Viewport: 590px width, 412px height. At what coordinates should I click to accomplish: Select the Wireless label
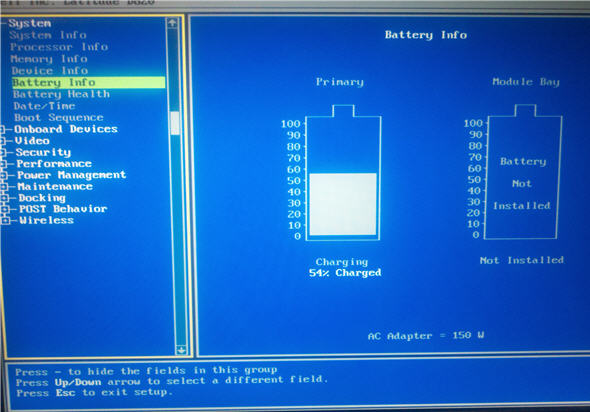47,220
